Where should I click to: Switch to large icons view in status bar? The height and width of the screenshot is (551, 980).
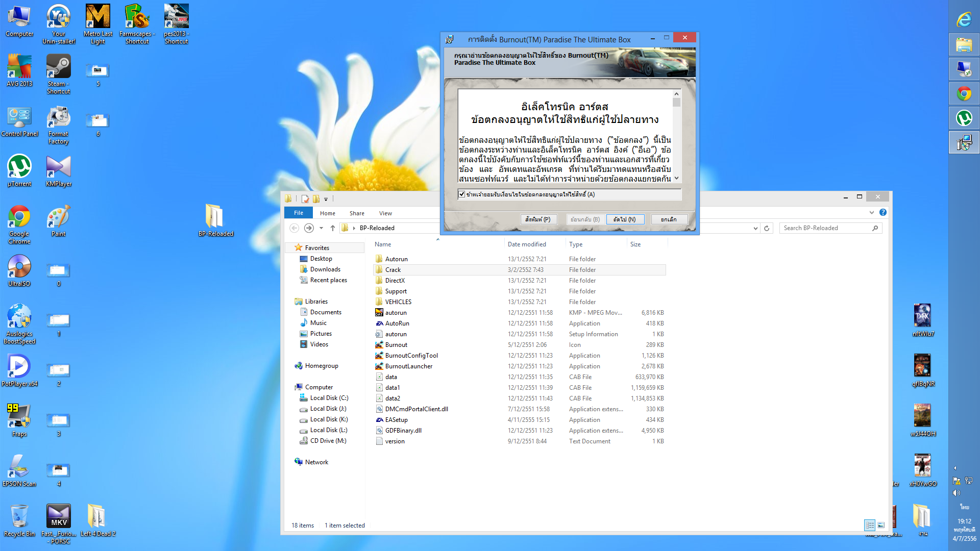pos(881,525)
